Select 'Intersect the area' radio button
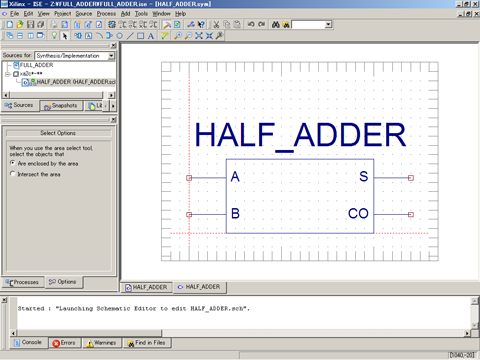 pyautogui.click(x=13, y=174)
